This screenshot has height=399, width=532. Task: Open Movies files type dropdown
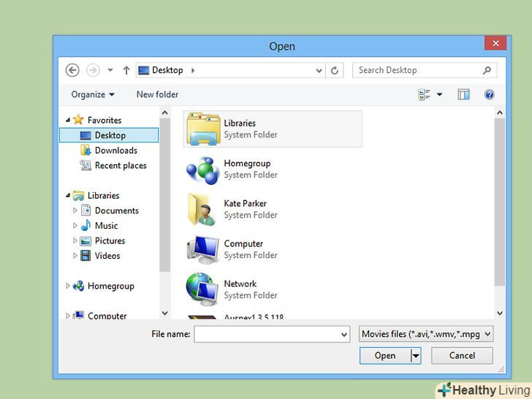pyautogui.click(x=426, y=334)
